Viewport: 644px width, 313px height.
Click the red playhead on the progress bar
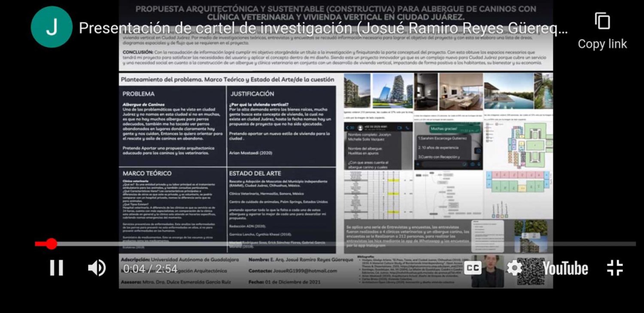pyautogui.click(x=52, y=244)
